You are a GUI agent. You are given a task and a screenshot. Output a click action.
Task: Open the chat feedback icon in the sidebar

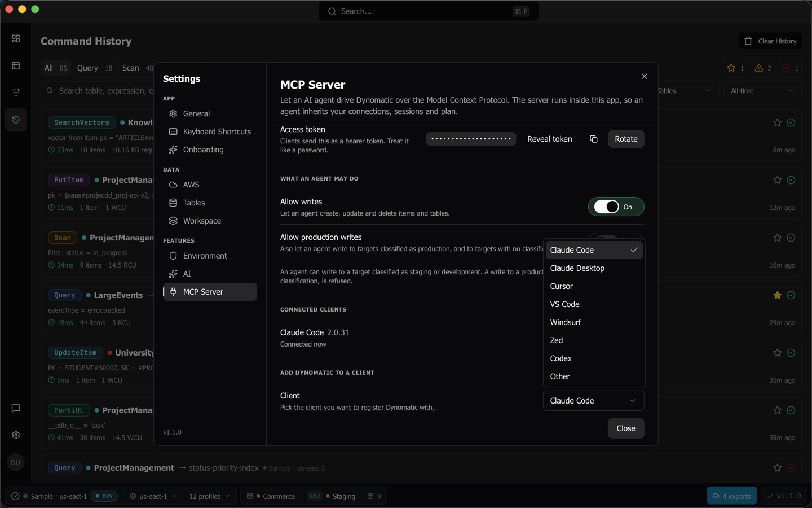(16, 408)
